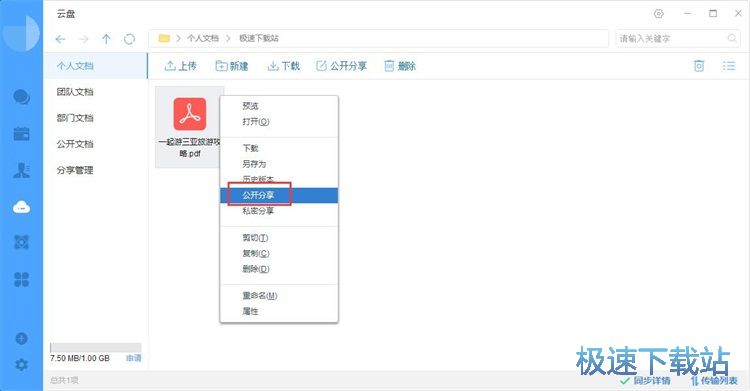This screenshot has height=391, width=750.
Task: Open title bar settings gear
Action: (659, 13)
